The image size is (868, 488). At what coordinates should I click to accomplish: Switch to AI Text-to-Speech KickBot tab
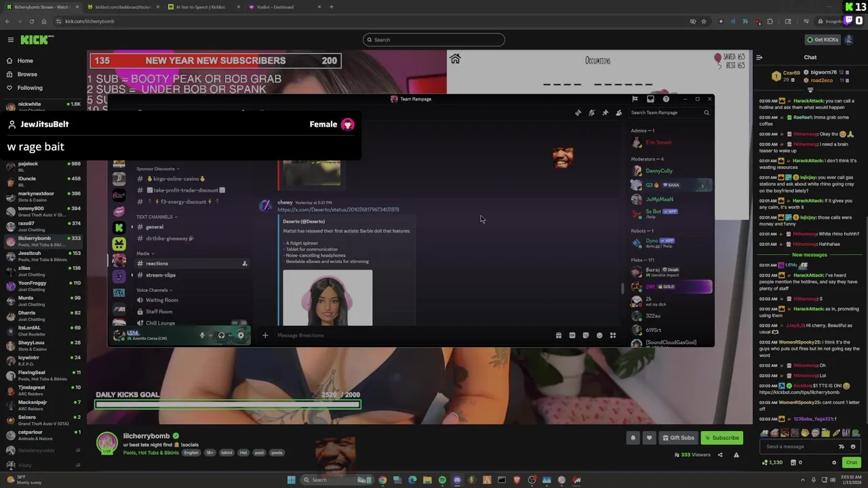point(202,7)
